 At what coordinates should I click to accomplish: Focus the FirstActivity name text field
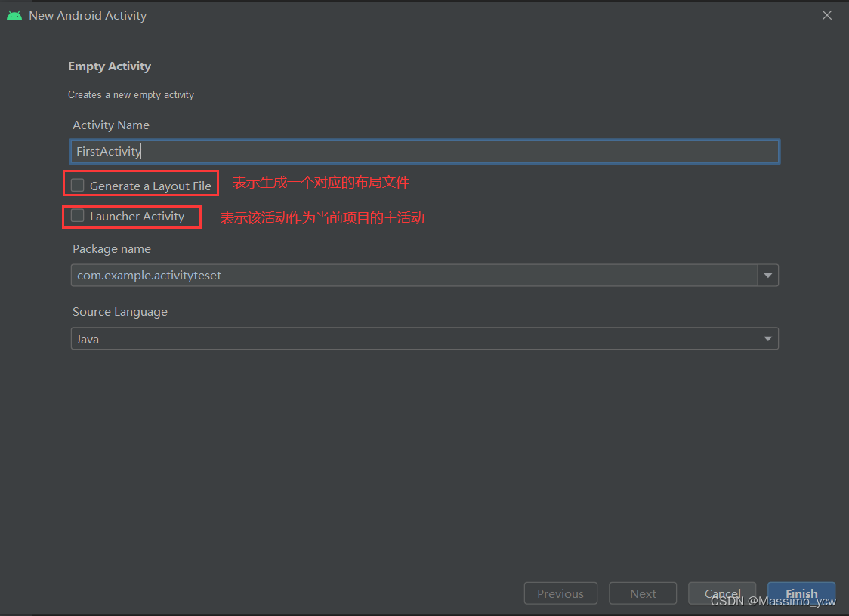point(424,152)
